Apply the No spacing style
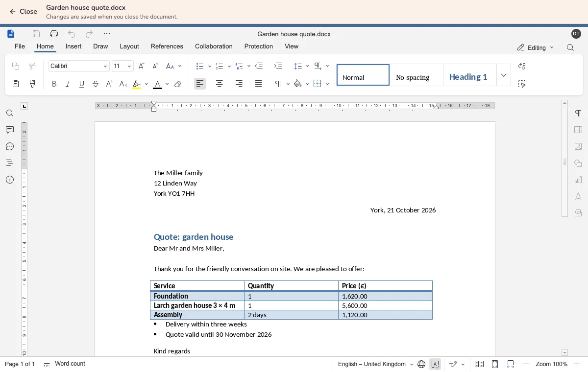This screenshot has width=588, height=372. point(416,75)
